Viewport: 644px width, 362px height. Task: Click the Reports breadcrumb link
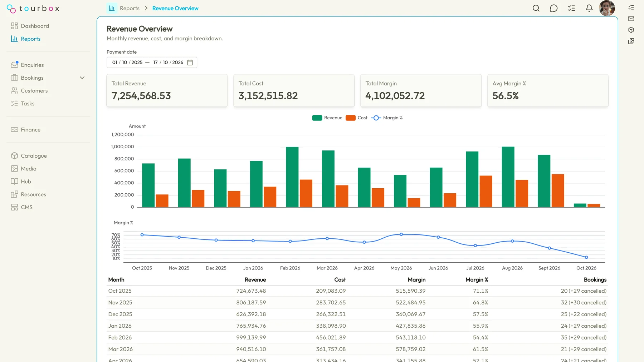click(x=130, y=8)
